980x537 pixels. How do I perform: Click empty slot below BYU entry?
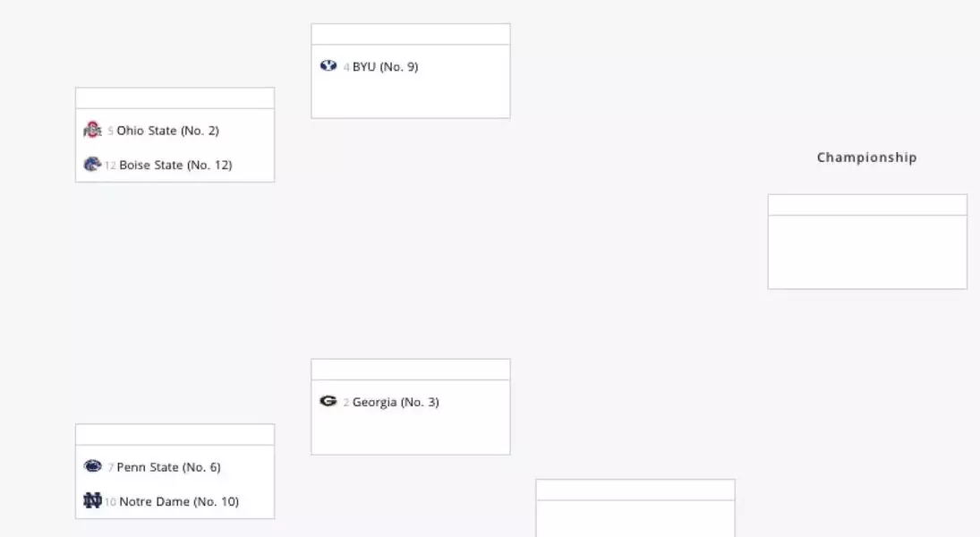click(411, 100)
